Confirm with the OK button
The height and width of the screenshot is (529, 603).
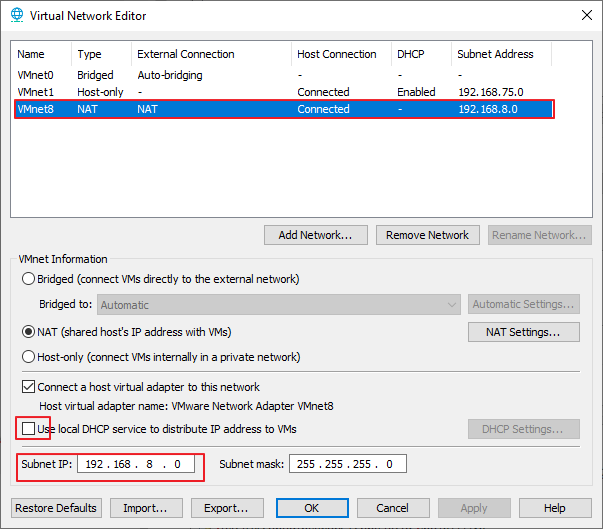[x=312, y=508]
